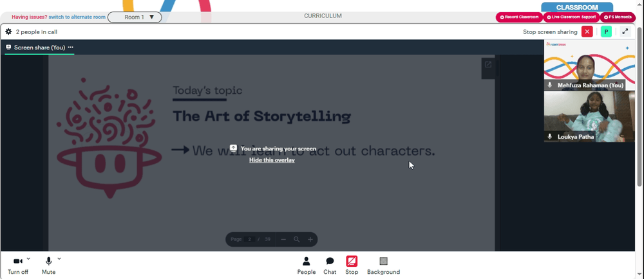644x279 pixels.
Task: Select Loukya Patha video thumbnail
Action: (x=589, y=117)
